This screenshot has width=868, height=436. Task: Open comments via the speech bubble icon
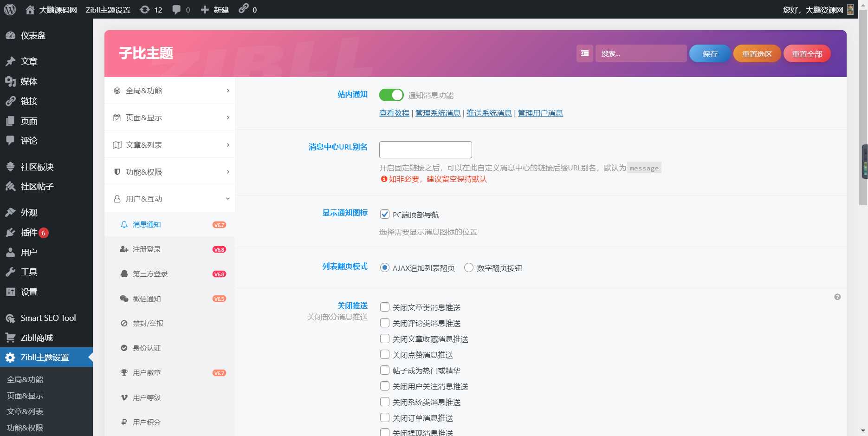[176, 9]
